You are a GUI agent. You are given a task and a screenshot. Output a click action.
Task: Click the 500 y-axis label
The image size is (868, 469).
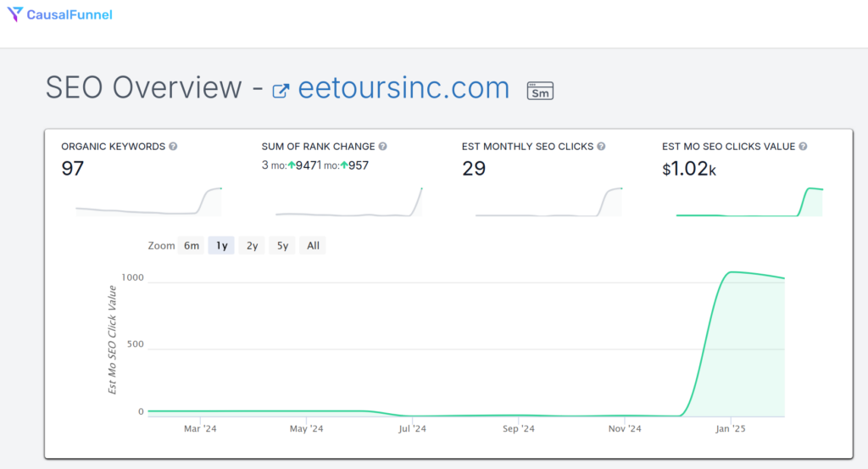tap(135, 343)
